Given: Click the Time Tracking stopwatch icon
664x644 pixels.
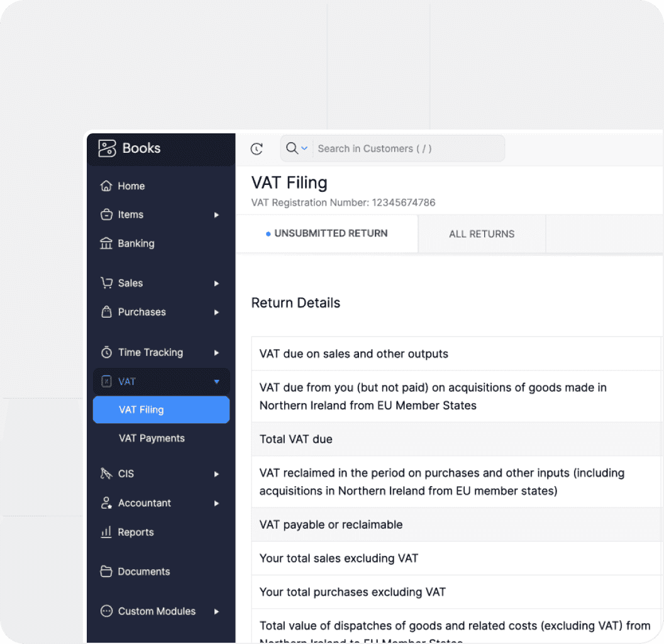Looking at the screenshot, I should pyautogui.click(x=106, y=352).
